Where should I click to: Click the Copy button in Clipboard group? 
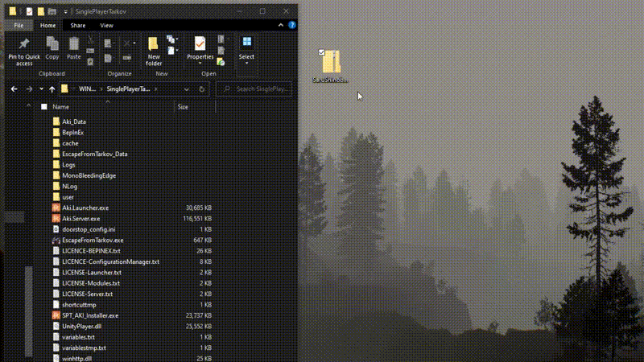[52, 48]
